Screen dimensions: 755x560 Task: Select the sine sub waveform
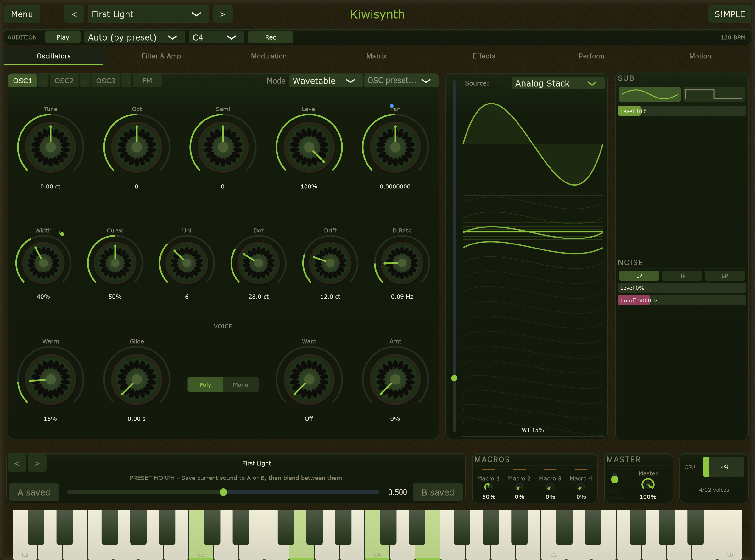click(x=650, y=94)
